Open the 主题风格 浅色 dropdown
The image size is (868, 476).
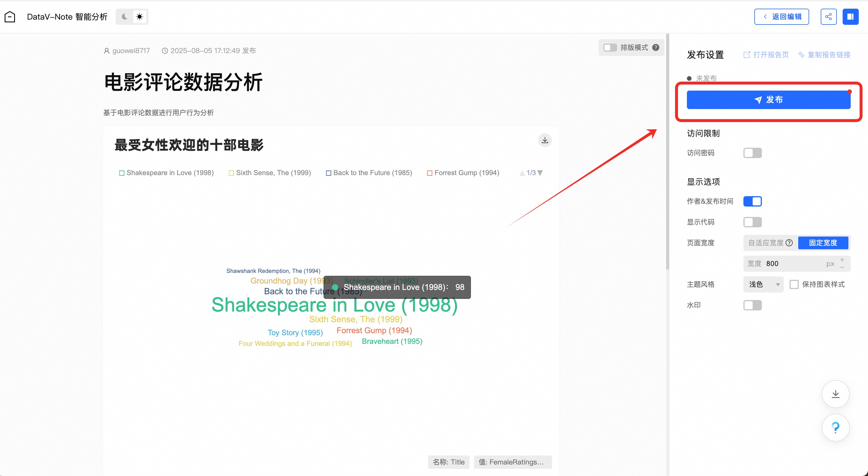763,284
